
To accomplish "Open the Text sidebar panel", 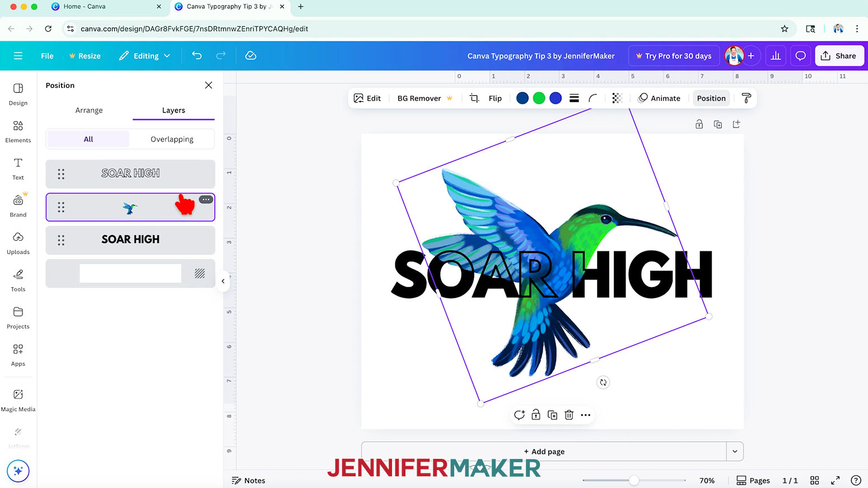I will tap(18, 168).
